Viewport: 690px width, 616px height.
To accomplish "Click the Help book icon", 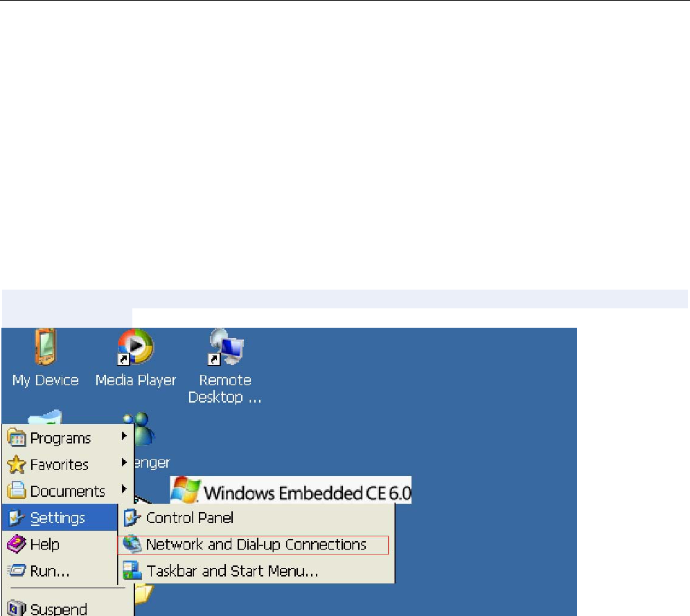I will pyautogui.click(x=17, y=544).
